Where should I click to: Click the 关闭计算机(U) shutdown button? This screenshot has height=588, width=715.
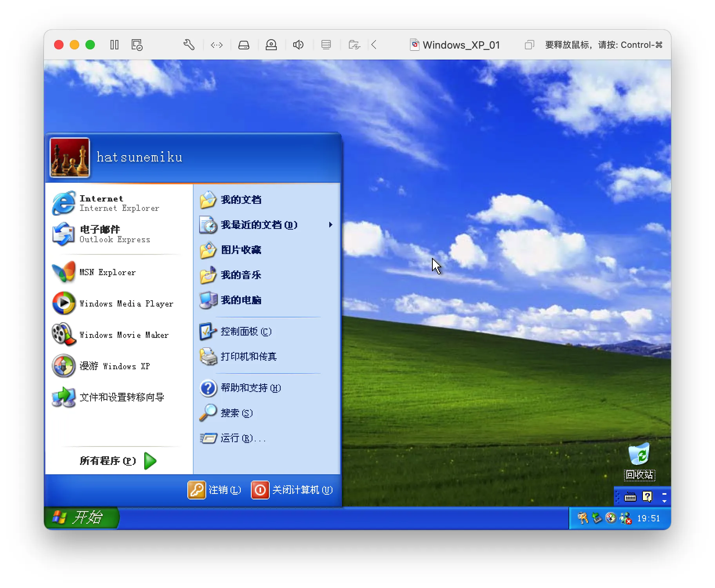292,490
